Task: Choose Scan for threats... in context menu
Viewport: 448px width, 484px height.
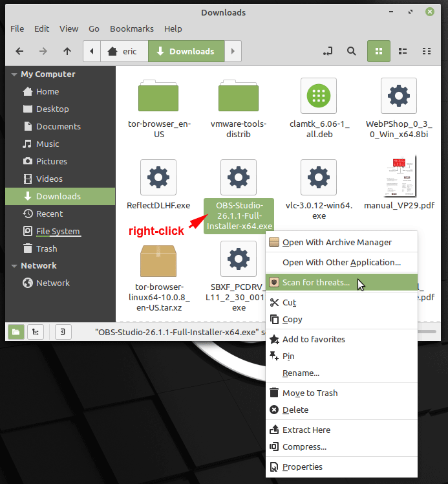Action: [x=341, y=282]
